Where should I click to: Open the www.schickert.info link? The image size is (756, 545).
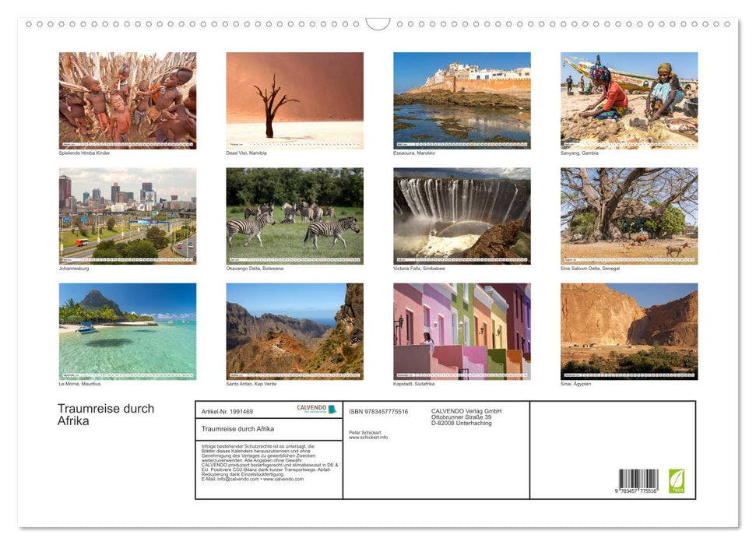point(367,437)
